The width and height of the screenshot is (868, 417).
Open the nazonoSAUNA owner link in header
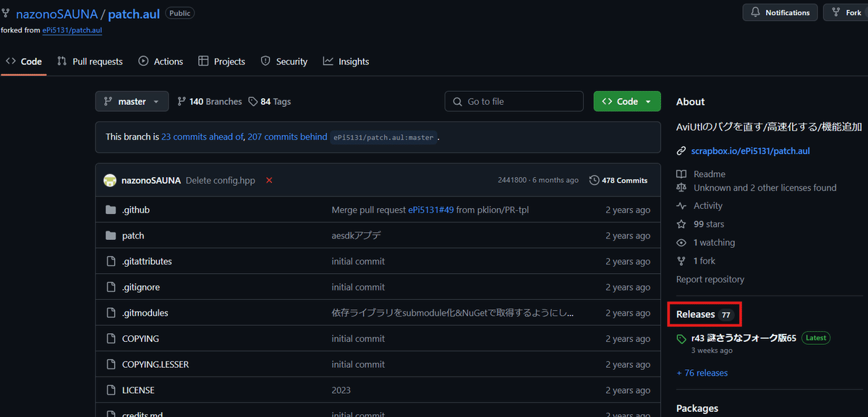point(56,14)
